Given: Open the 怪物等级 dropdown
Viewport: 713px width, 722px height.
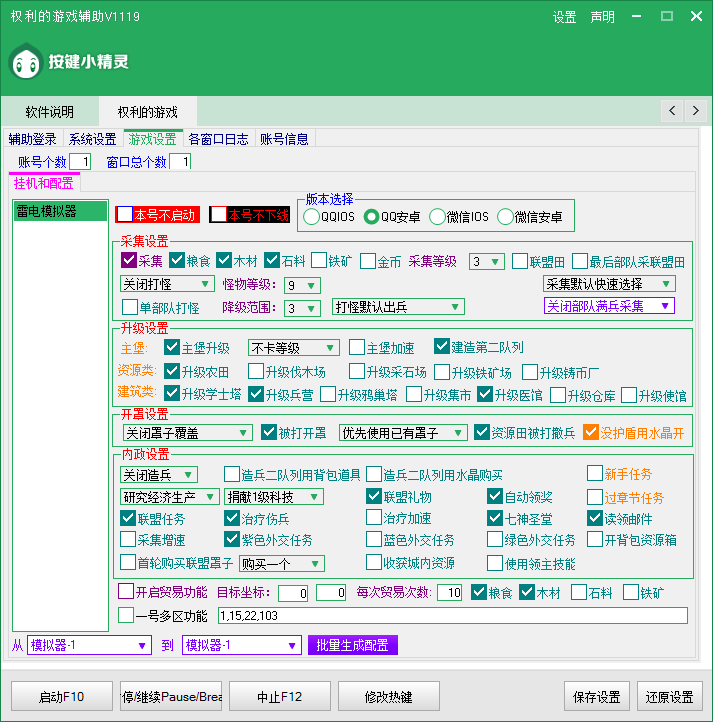Looking at the screenshot, I should pyautogui.click(x=302, y=285).
